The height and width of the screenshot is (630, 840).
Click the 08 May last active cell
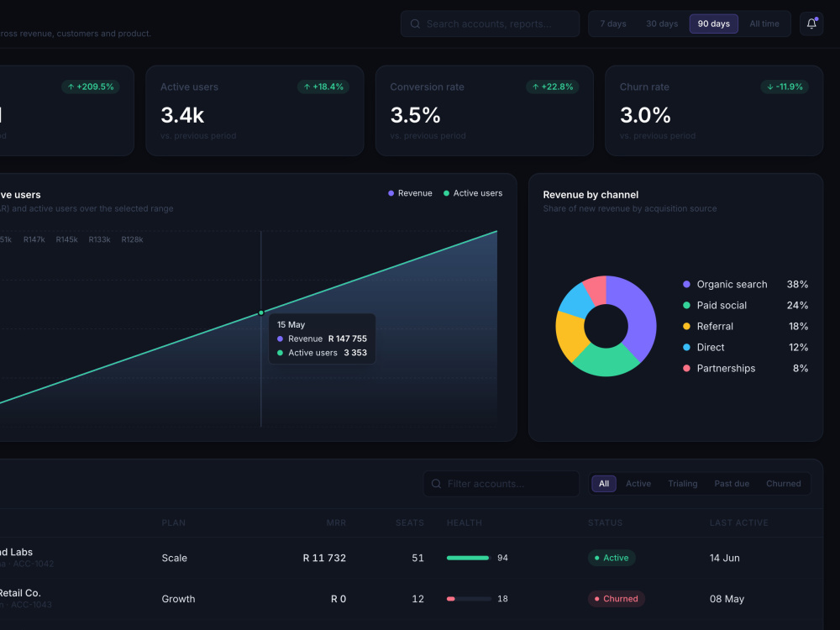point(727,599)
